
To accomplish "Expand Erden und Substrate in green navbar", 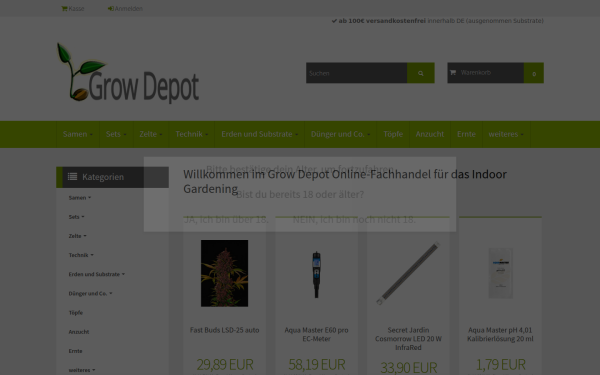I will tap(259, 134).
